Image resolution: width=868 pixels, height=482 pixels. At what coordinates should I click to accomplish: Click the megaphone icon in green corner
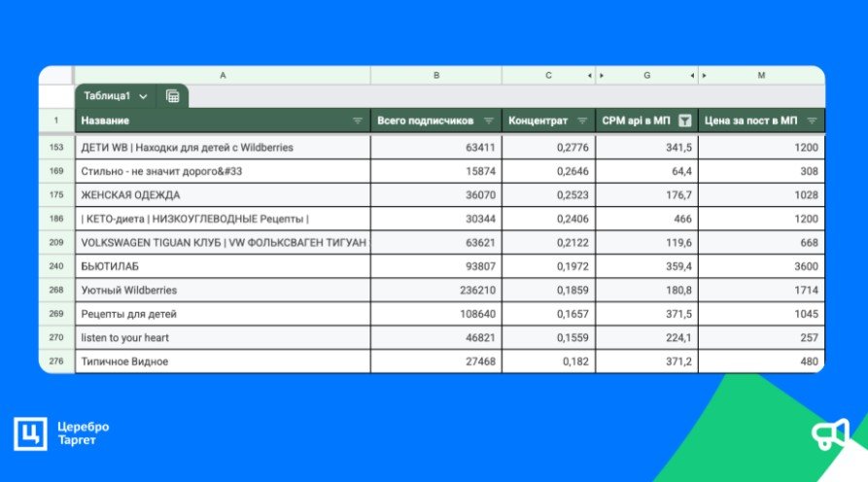tap(830, 433)
